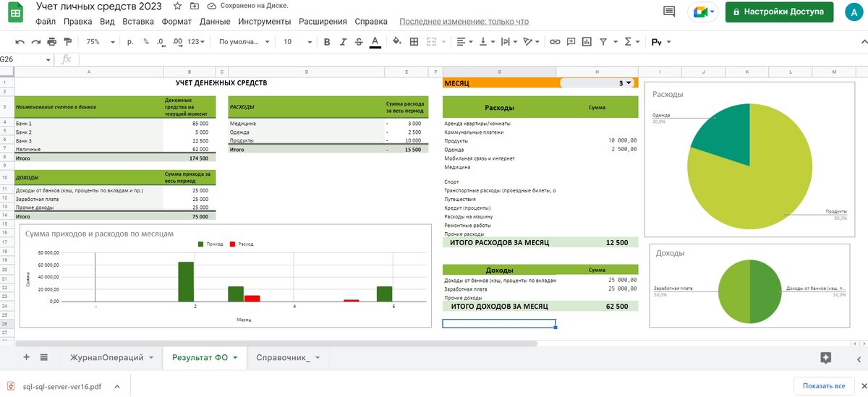Insert a chart
The height and width of the screenshot is (397, 868).
click(587, 42)
